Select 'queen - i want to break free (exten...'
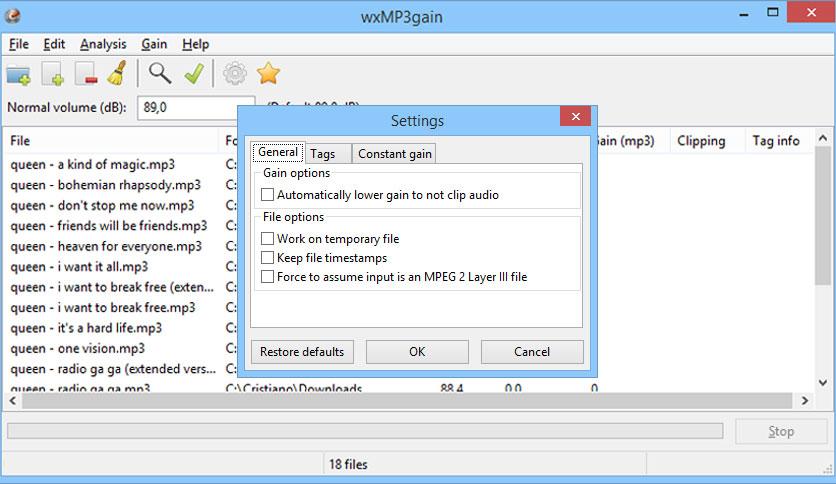 coord(112,287)
